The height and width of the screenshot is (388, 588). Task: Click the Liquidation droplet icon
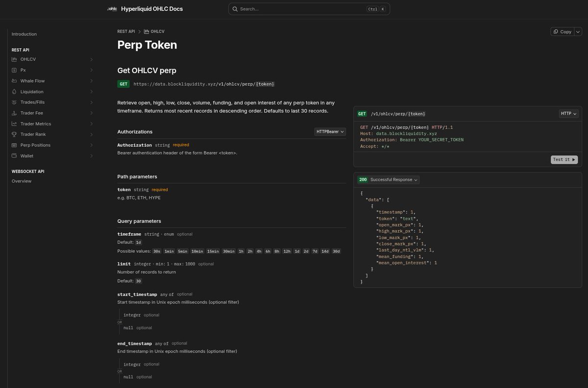(x=14, y=92)
